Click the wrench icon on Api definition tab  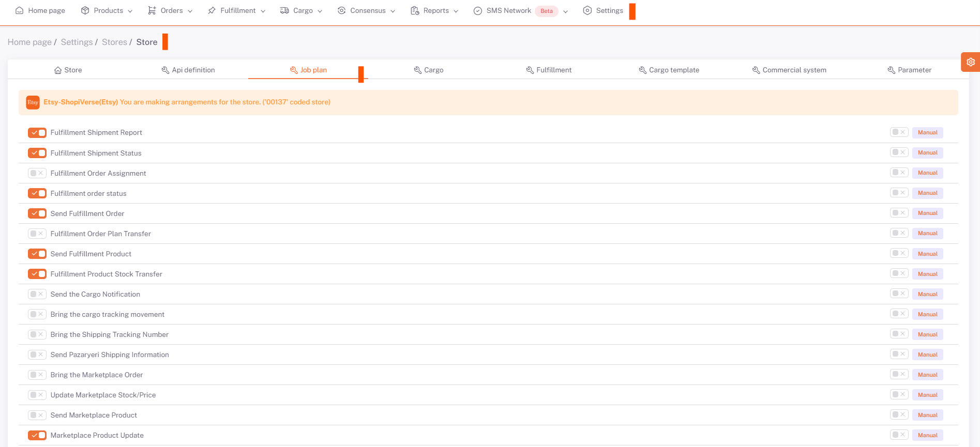point(165,70)
